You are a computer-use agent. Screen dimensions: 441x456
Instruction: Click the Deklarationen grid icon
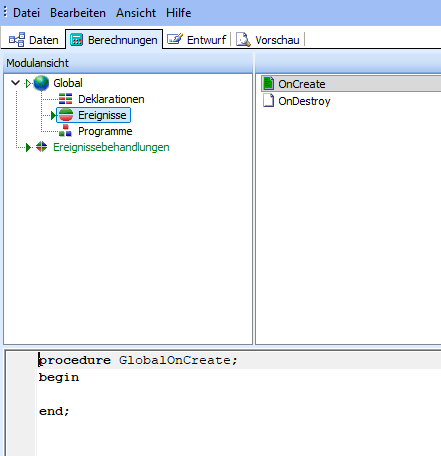65,99
